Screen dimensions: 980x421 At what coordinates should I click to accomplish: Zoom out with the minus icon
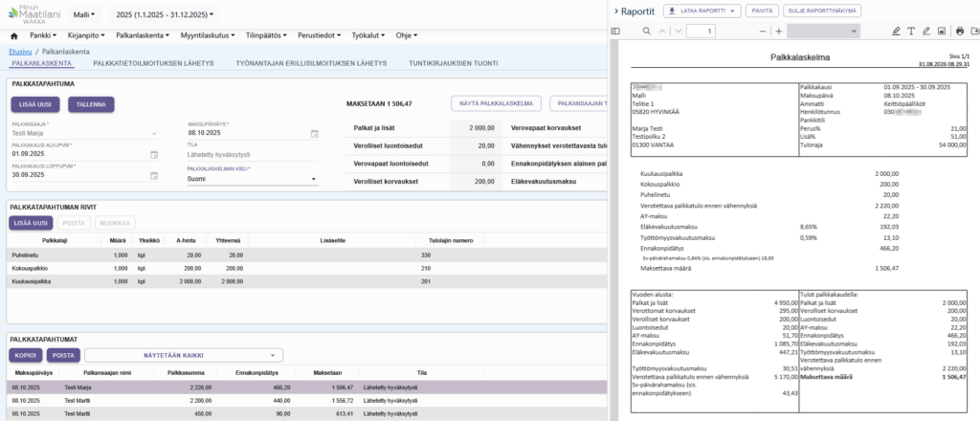(763, 32)
